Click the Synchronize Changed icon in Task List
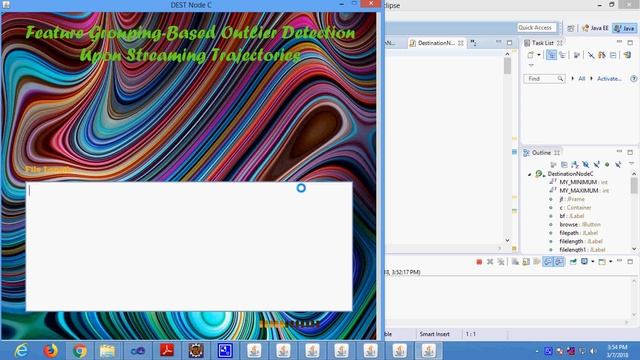Viewport: 640px width, 360px height. [x=602, y=55]
